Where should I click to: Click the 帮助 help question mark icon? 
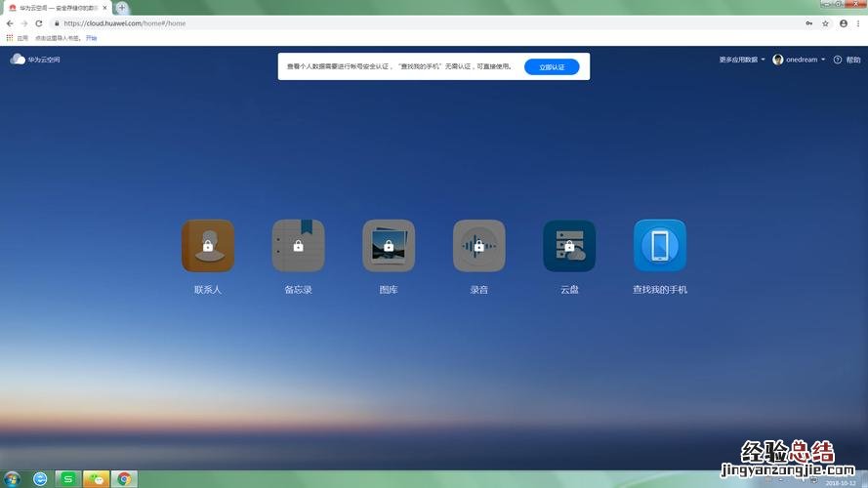[837, 60]
